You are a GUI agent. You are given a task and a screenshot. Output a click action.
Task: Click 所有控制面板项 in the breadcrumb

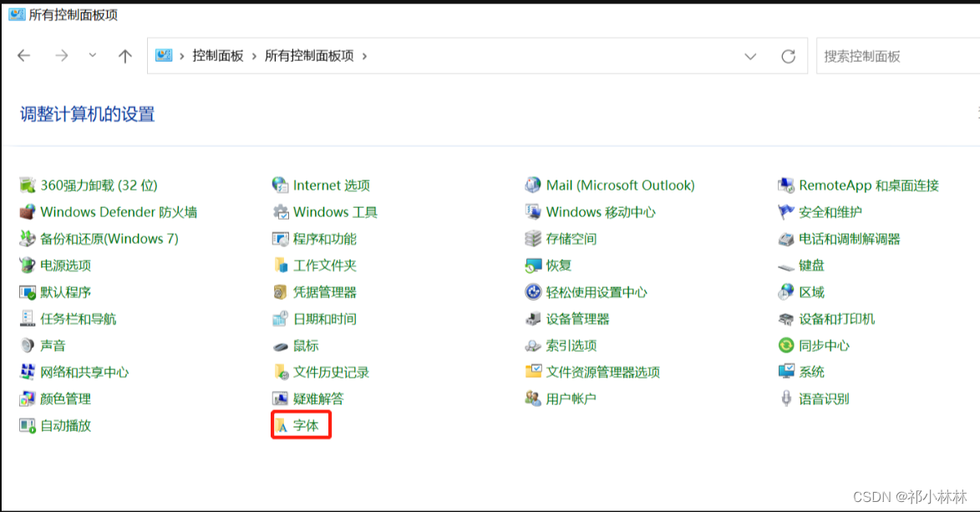click(309, 56)
